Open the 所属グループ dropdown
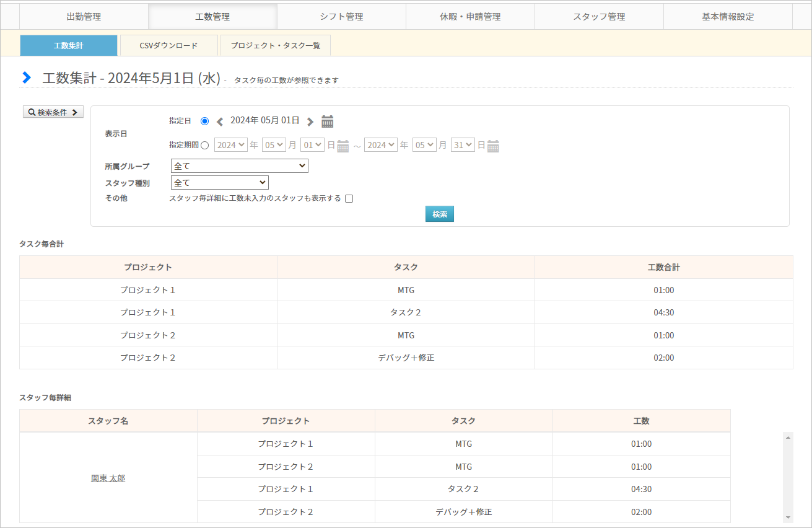Image resolution: width=812 pixels, height=528 pixels. 239,166
